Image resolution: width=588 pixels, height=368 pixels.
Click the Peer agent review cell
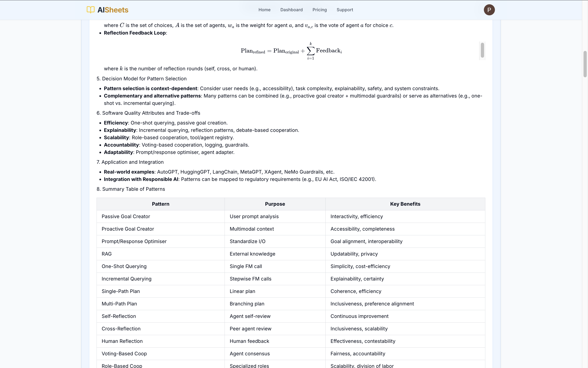[275, 329]
